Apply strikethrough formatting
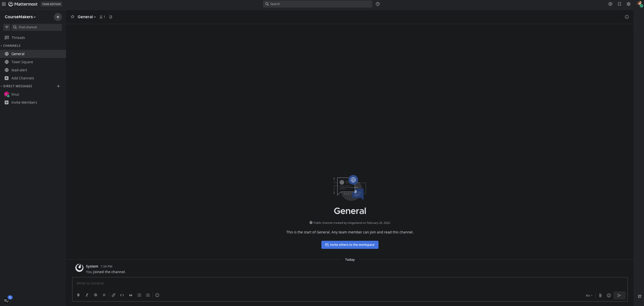This screenshot has height=306, width=644. click(96, 295)
